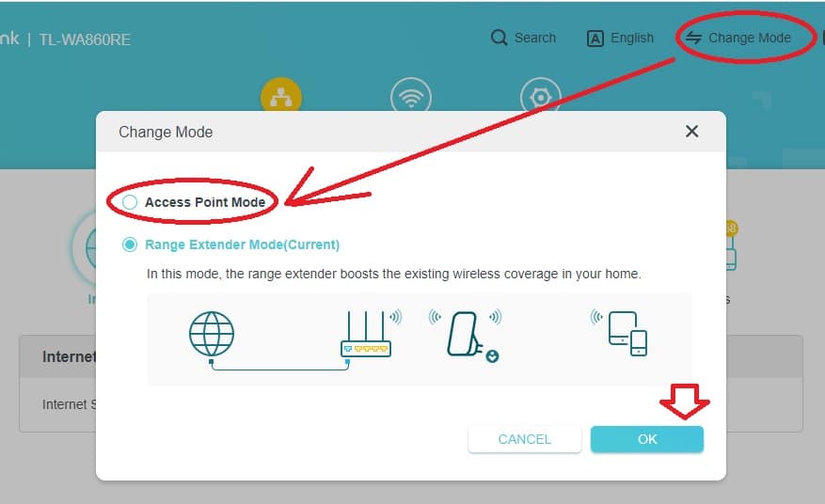The image size is (825, 504).
Task: Select the Range Extender Mode radio button
Action: pos(130,244)
